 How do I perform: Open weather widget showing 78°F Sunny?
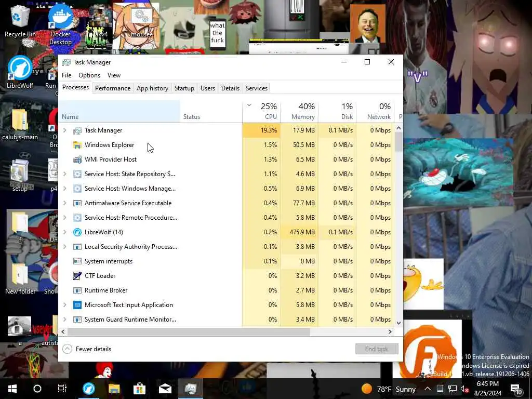click(389, 389)
